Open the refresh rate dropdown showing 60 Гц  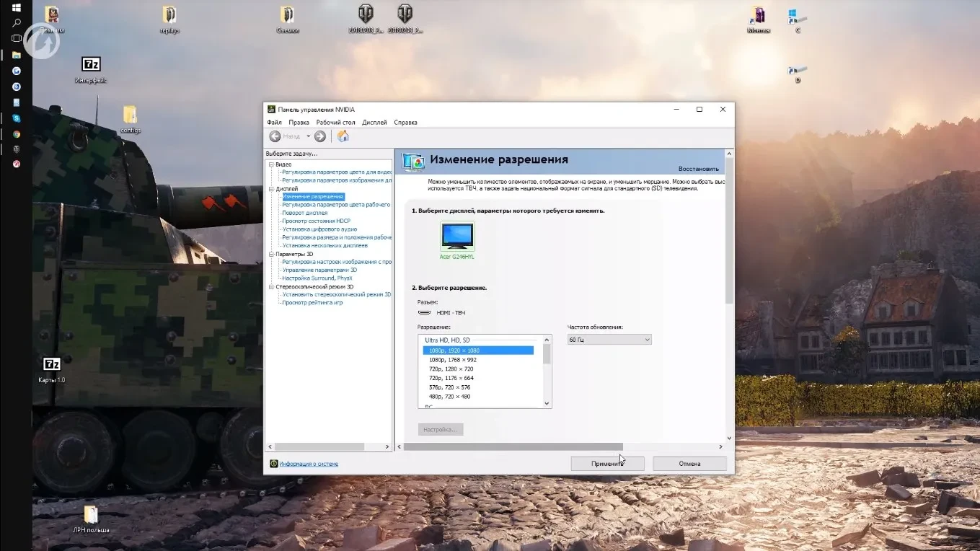click(609, 340)
